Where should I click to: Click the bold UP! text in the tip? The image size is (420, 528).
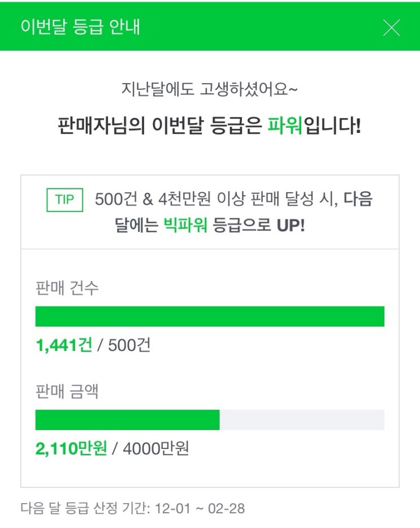point(291,226)
